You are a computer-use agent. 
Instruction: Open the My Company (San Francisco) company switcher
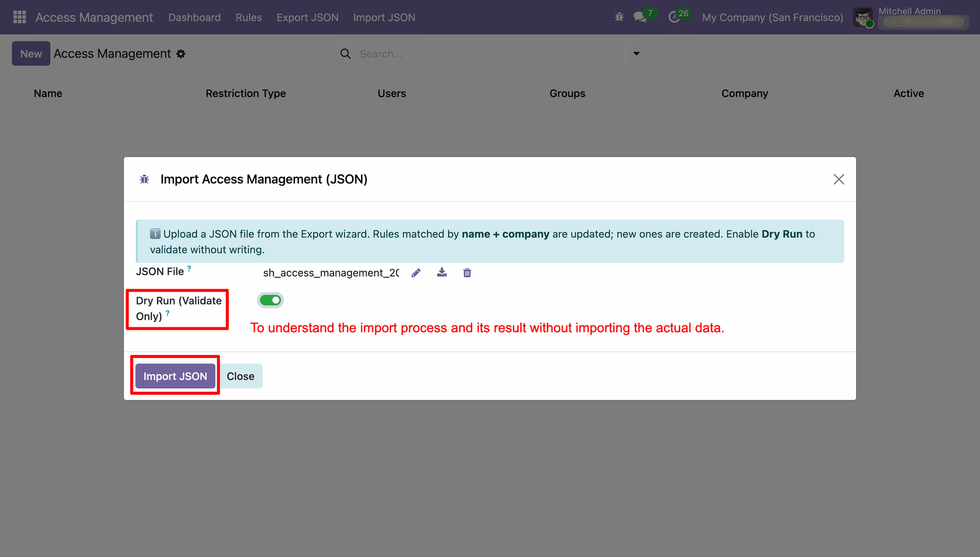tap(772, 17)
